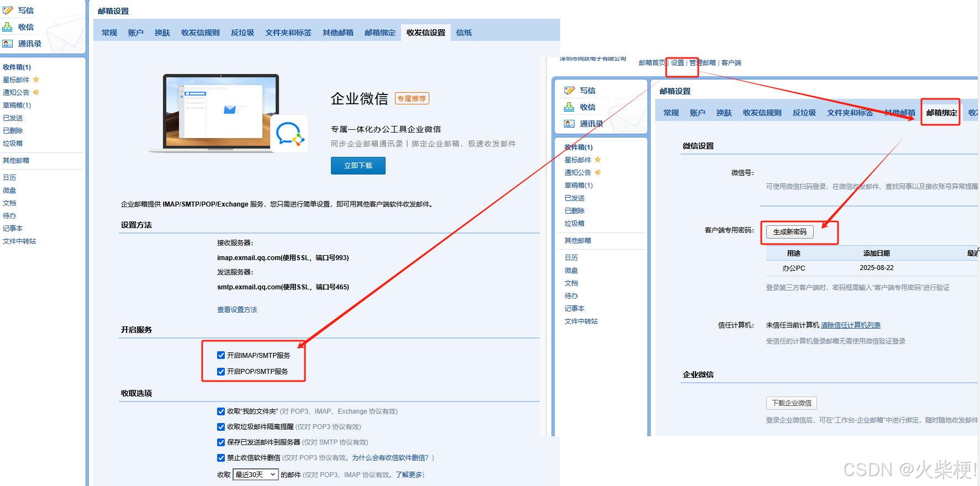
Task: Open 记事本 in left panel
Action: coord(13,228)
